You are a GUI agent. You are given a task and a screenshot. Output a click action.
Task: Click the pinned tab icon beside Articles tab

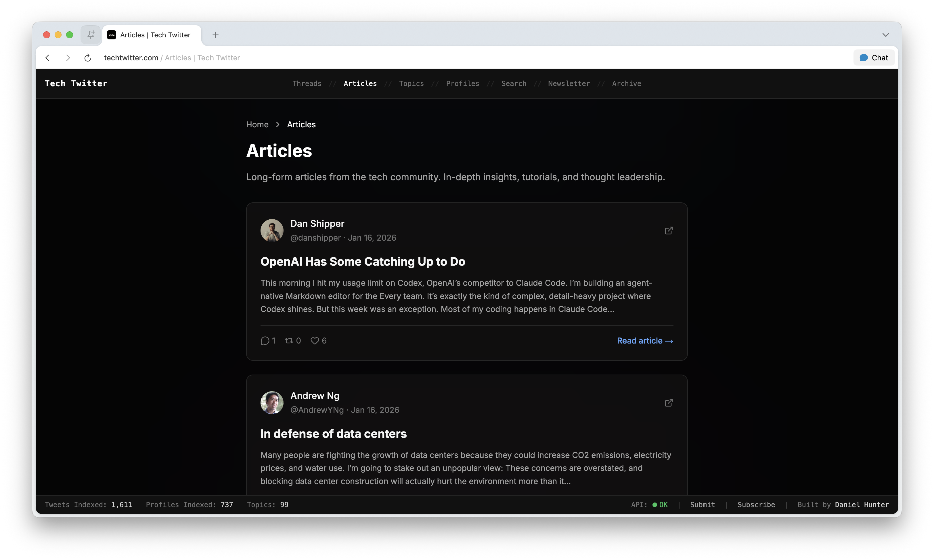(x=91, y=35)
